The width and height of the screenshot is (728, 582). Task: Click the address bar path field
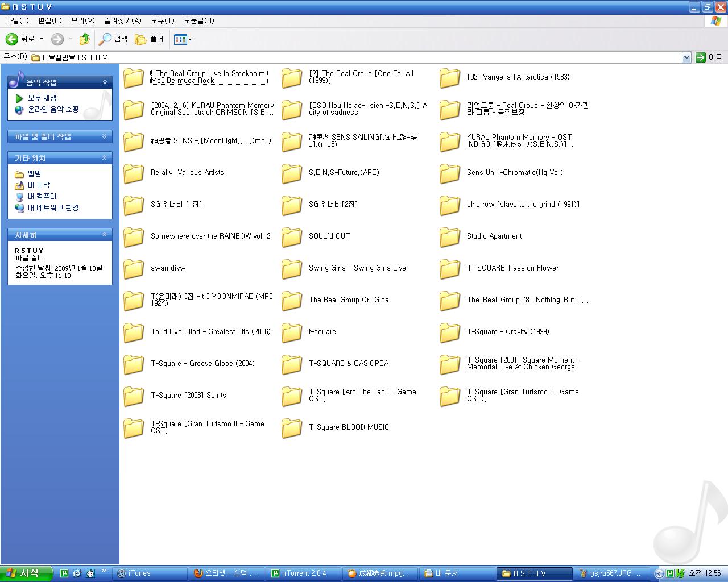[x=356, y=57]
